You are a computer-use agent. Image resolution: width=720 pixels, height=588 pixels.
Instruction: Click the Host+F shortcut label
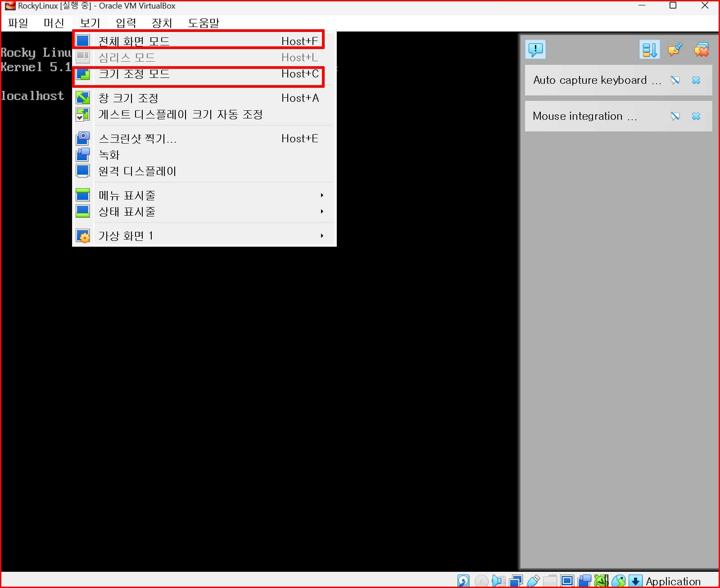(299, 41)
